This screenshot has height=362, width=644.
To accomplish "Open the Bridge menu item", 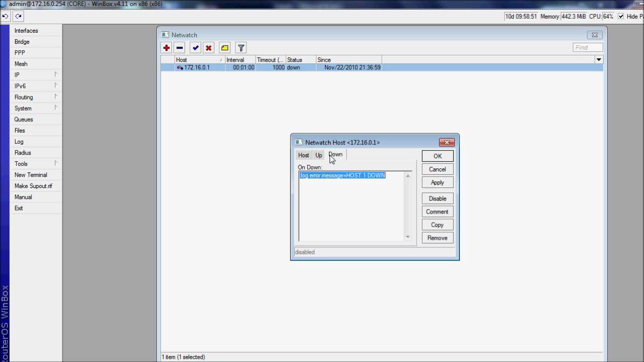I will 36,42.
